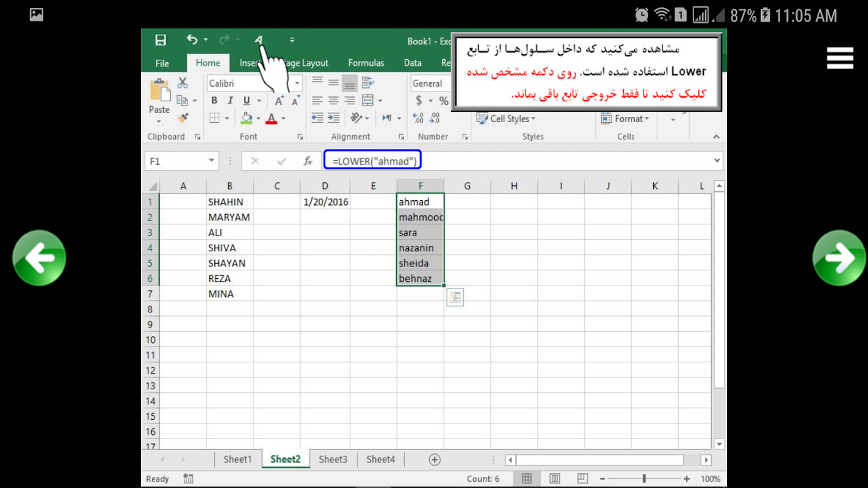The width and height of the screenshot is (868, 488).
Task: Open the Sheet1 tab
Action: pos(237,459)
